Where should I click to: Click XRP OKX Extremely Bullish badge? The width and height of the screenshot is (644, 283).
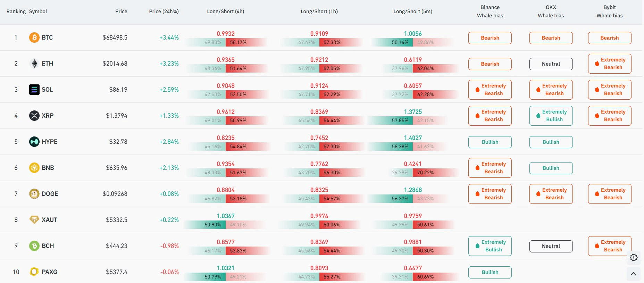[551, 116]
